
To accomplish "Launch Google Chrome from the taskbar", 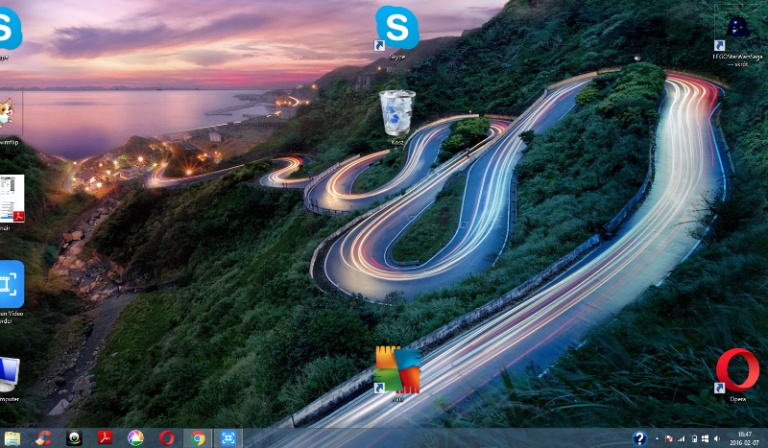I will click(x=198, y=438).
